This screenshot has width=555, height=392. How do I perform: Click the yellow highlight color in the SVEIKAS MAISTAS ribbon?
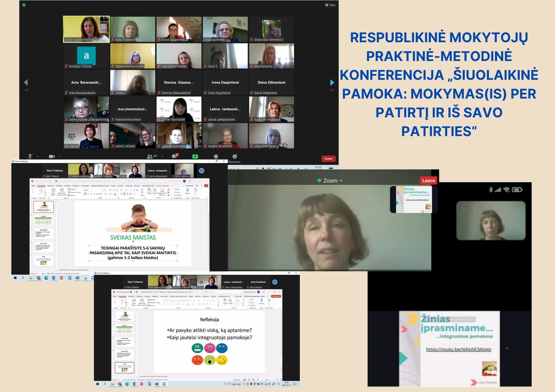pos(111,194)
